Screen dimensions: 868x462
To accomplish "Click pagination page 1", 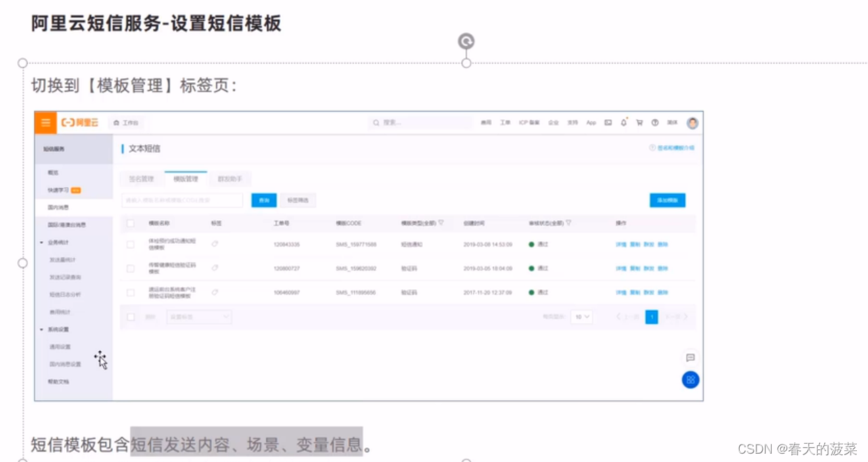I will 651,317.
